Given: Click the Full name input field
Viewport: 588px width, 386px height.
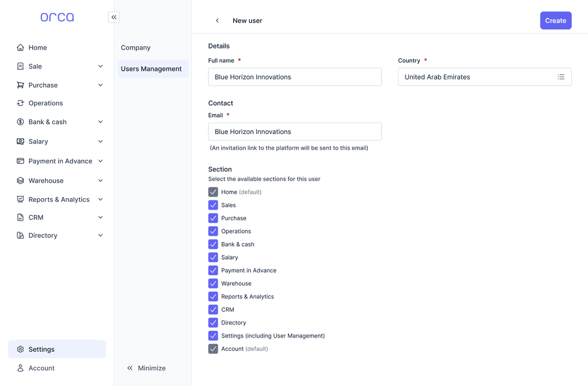Looking at the screenshot, I should tap(295, 77).
